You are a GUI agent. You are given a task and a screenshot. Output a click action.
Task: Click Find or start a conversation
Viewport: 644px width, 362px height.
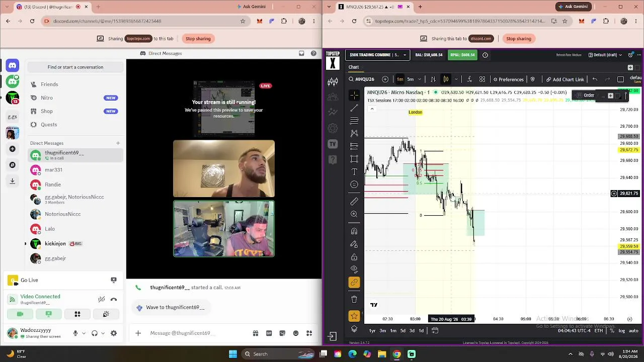pos(75,67)
